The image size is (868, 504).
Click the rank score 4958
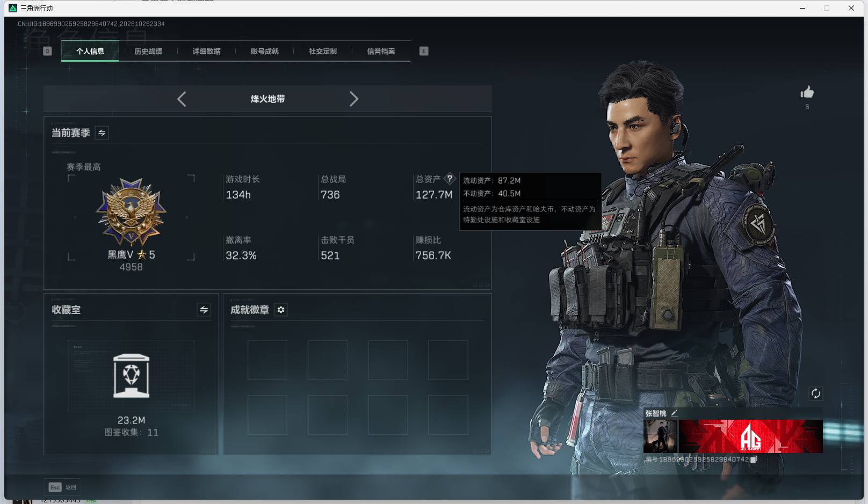click(131, 267)
